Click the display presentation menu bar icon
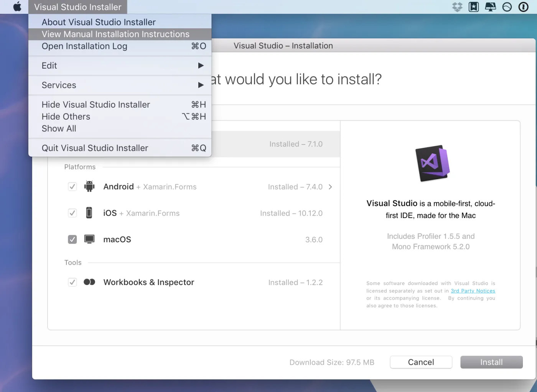Screen dimensions: 537x392 (490, 7)
